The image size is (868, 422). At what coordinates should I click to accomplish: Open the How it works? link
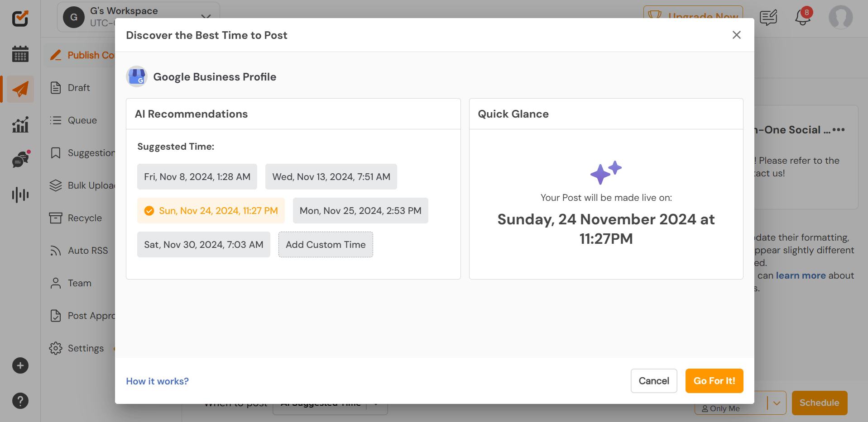tap(157, 381)
